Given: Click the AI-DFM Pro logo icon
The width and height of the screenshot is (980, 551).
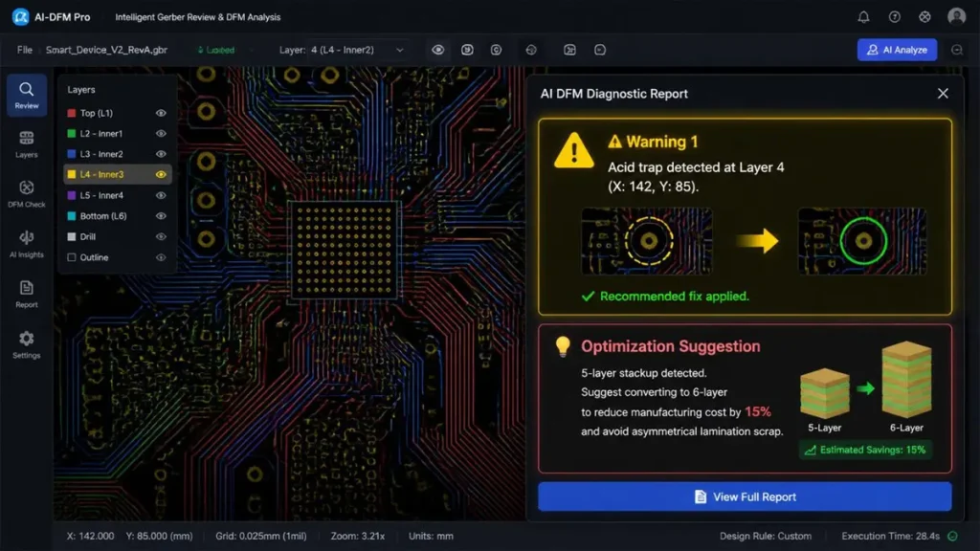Looking at the screenshot, I should 20,17.
